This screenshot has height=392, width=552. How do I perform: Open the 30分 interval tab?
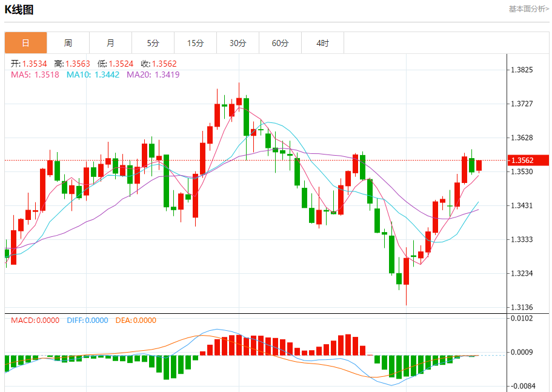[x=238, y=43]
